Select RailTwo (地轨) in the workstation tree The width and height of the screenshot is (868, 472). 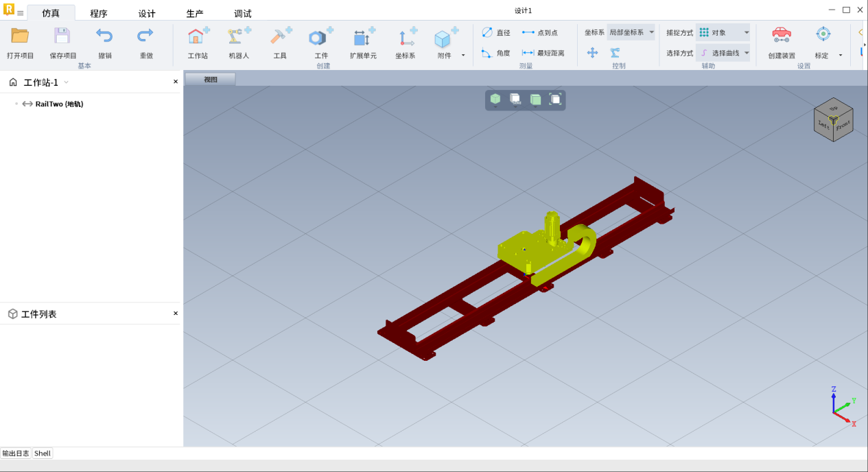pyautogui.click(x=59, y=104)
